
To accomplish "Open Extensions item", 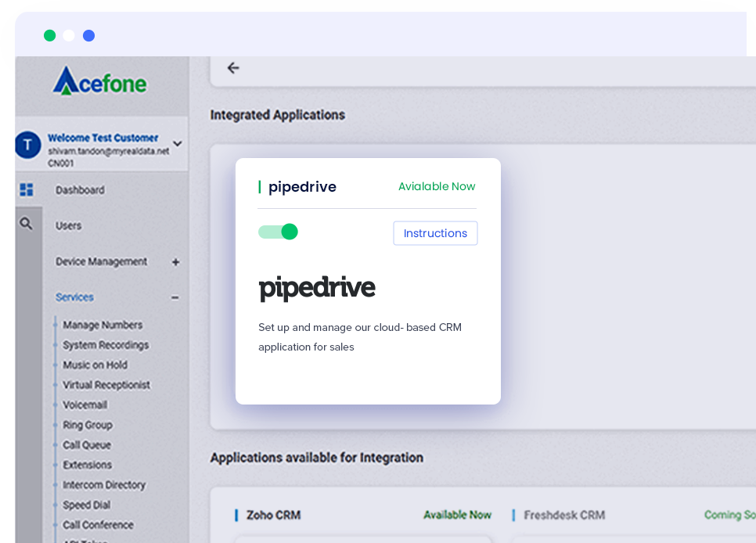I will (x=88, y=465).
